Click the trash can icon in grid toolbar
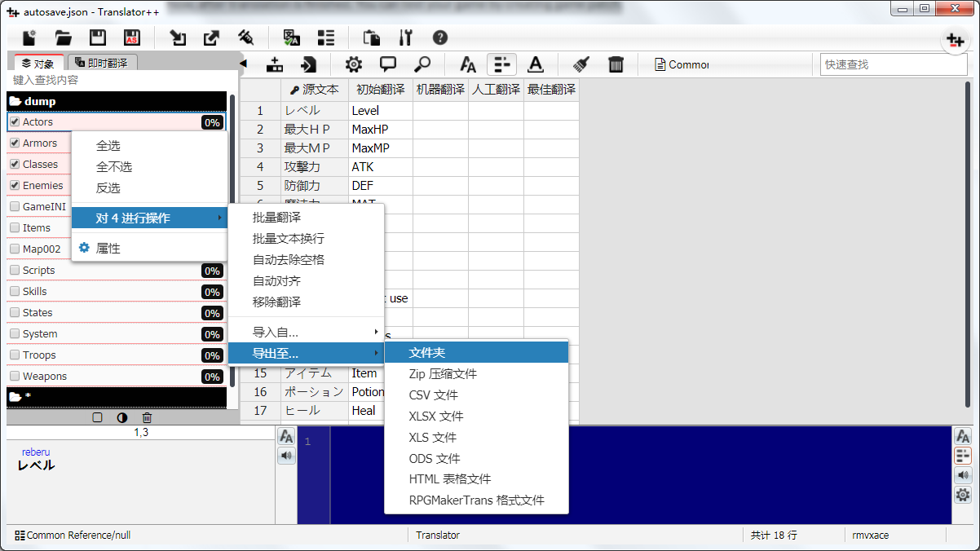This screenshot has width=980, height=551. tap(616, 64)
